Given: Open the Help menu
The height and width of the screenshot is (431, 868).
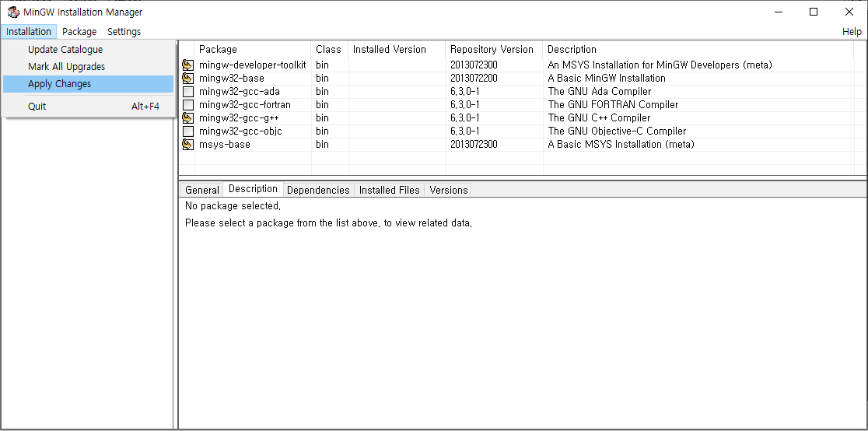Looking at the screenshot, I should tap(852, 32).
